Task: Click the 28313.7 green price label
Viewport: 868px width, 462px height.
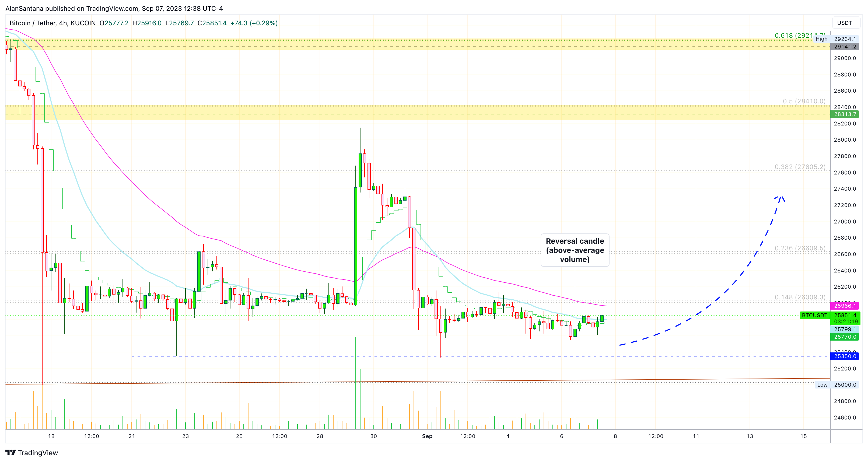Action: (x=845, y=114)
